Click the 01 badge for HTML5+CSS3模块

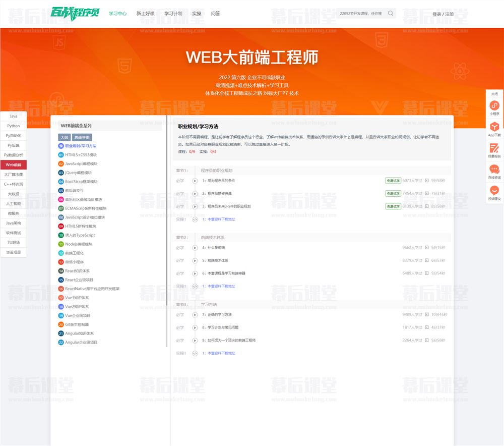pyautogui.click(x=61, y=155)
